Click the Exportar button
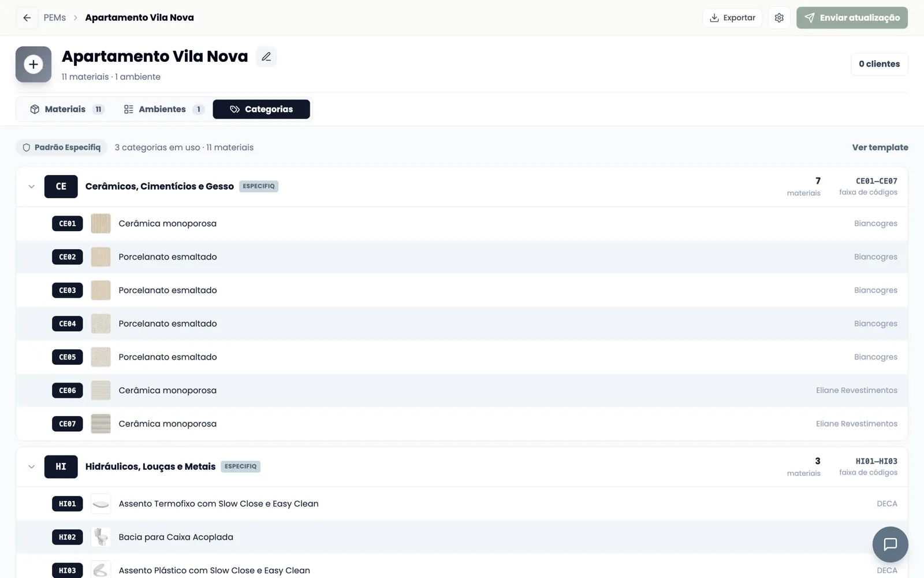Viewport: 924px width, 578px height. click(x=732, y=18)
